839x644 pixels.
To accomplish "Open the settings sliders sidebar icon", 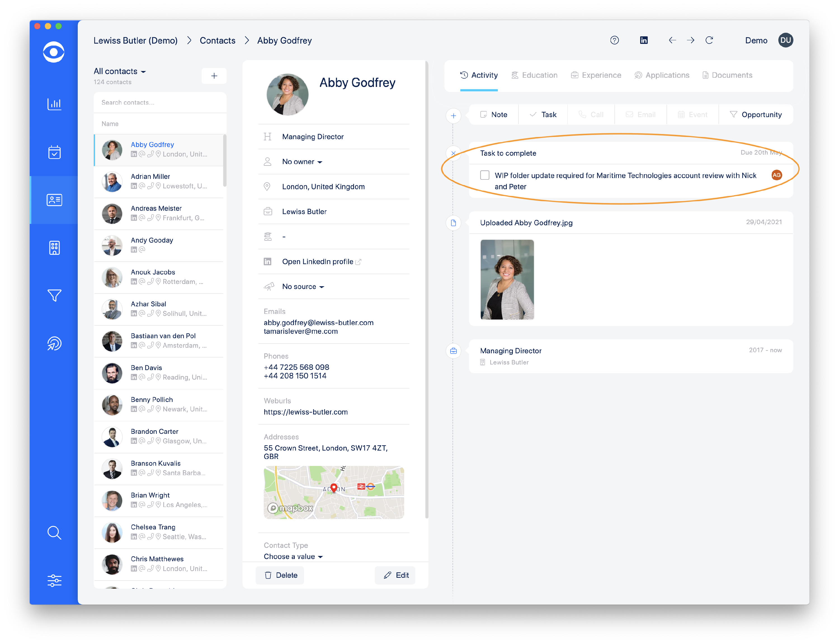I will point(54,580).
